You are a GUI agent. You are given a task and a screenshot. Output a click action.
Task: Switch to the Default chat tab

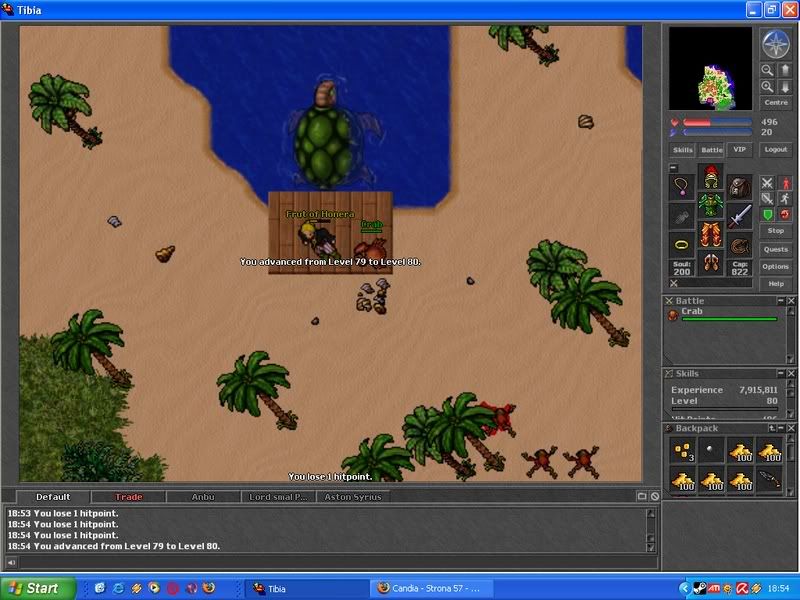tap(53, 496)
